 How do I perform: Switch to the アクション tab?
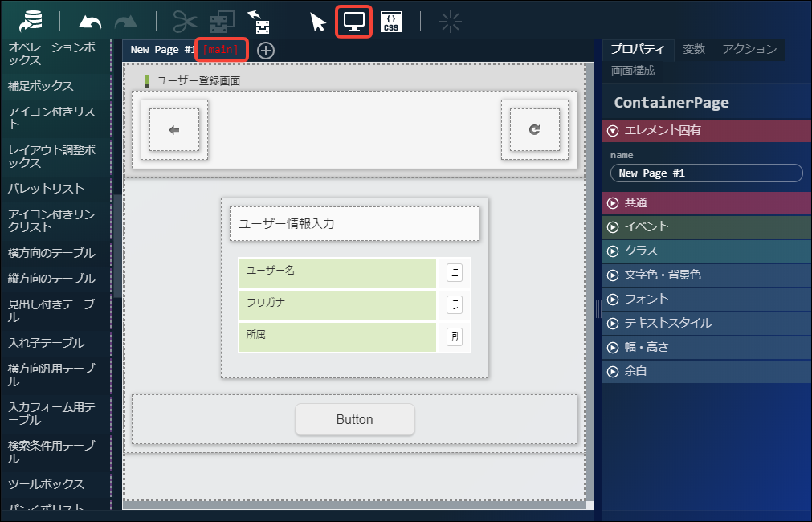coord(749,49)
